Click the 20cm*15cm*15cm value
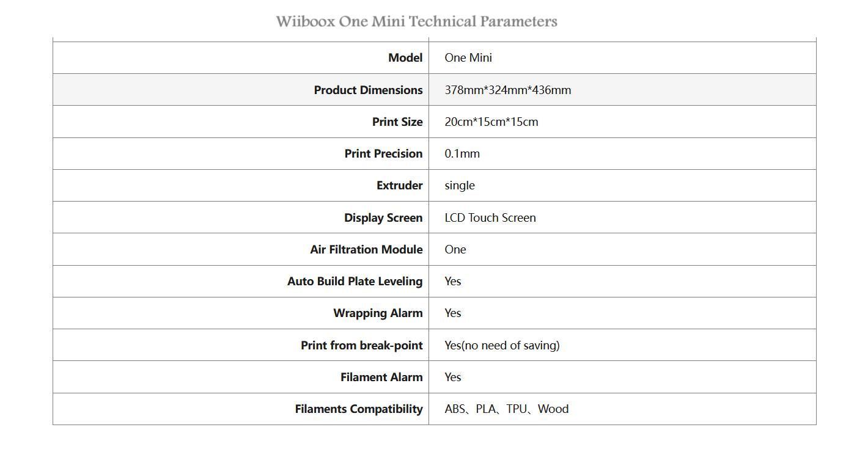Screen dimensions: 868x474 point(491,122)
